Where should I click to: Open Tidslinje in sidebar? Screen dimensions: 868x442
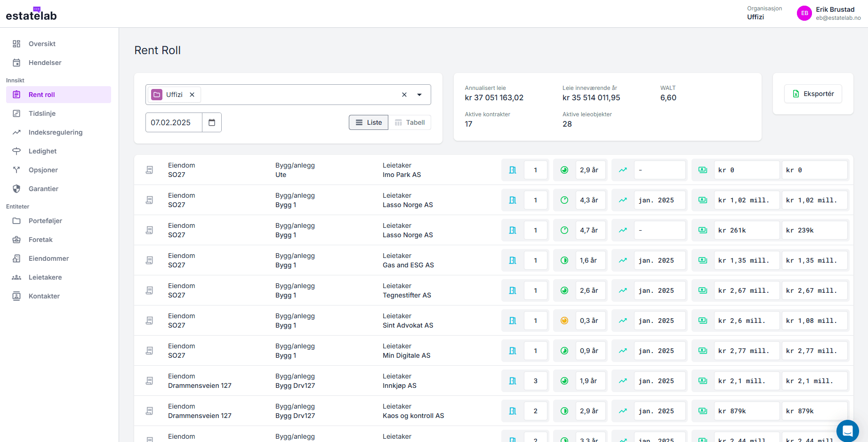[x=58, y=113]
